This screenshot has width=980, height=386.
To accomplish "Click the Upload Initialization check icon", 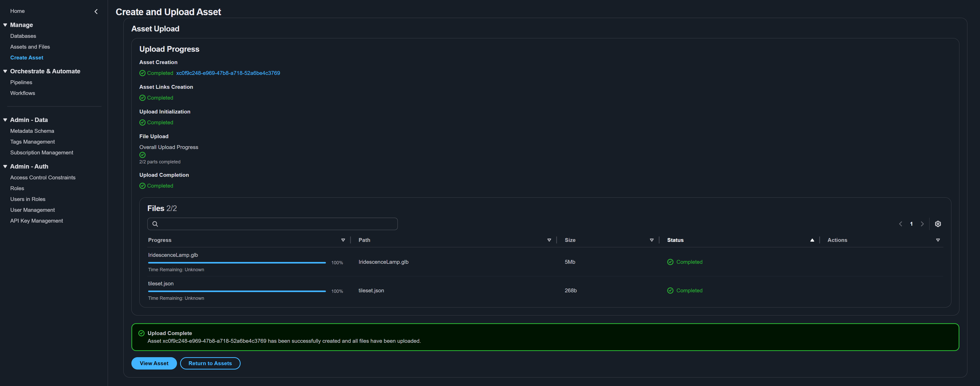I will pyautogui.click(x=142, y=122).
